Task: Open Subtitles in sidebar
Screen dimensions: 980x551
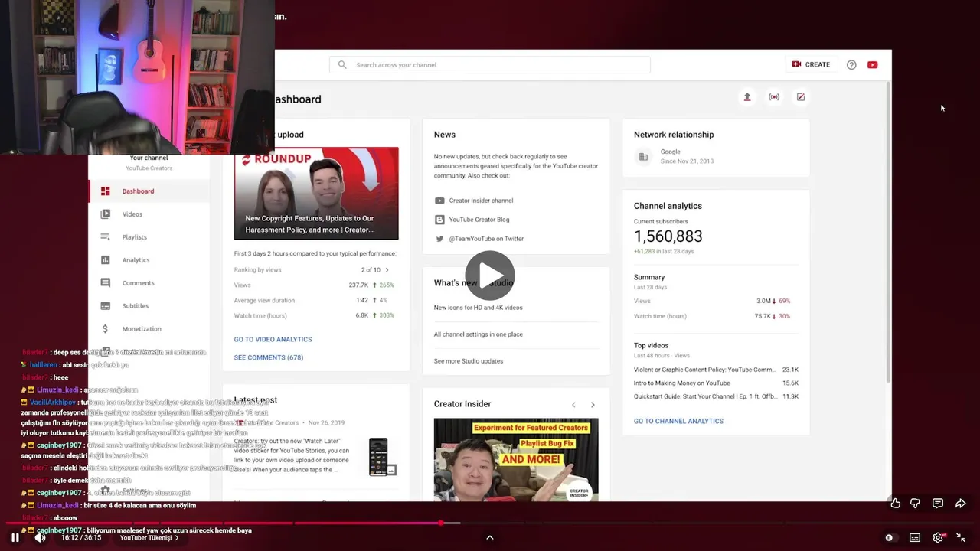Action: click(149, 306)
